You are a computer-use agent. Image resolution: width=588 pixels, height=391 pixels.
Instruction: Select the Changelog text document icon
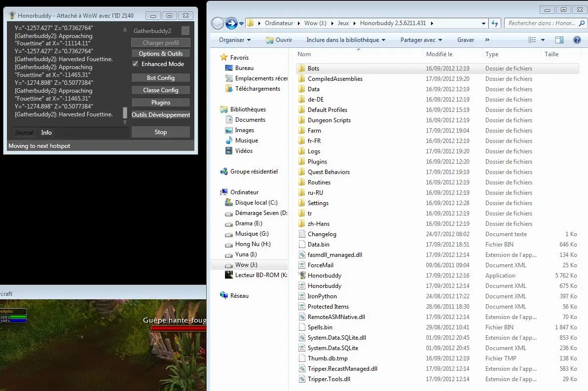pos(302,234)
